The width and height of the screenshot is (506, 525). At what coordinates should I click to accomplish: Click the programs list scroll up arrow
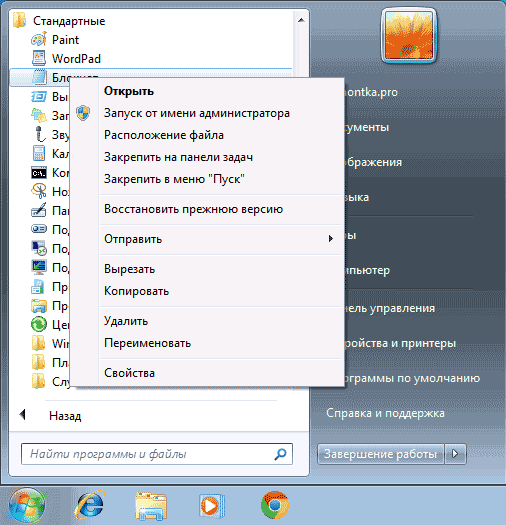(x=301, y=20)
